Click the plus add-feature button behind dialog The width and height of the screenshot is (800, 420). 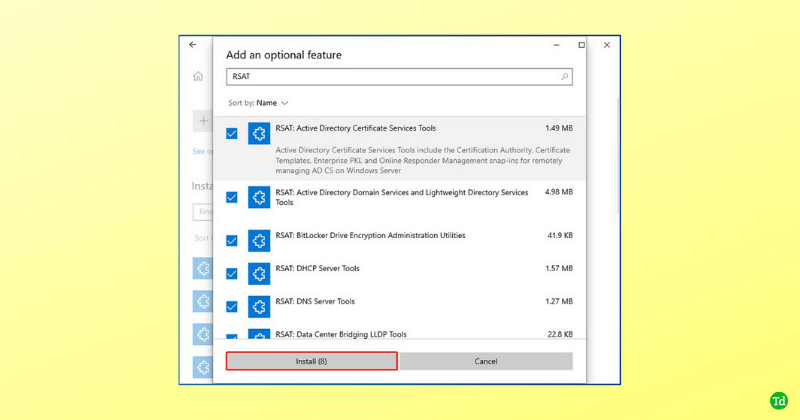[x=203, y=121]
